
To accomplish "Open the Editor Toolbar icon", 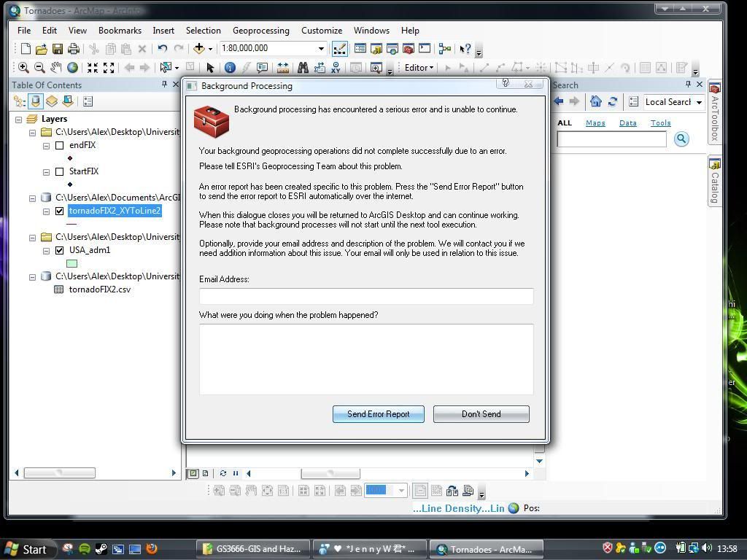I will click(340, 49).
